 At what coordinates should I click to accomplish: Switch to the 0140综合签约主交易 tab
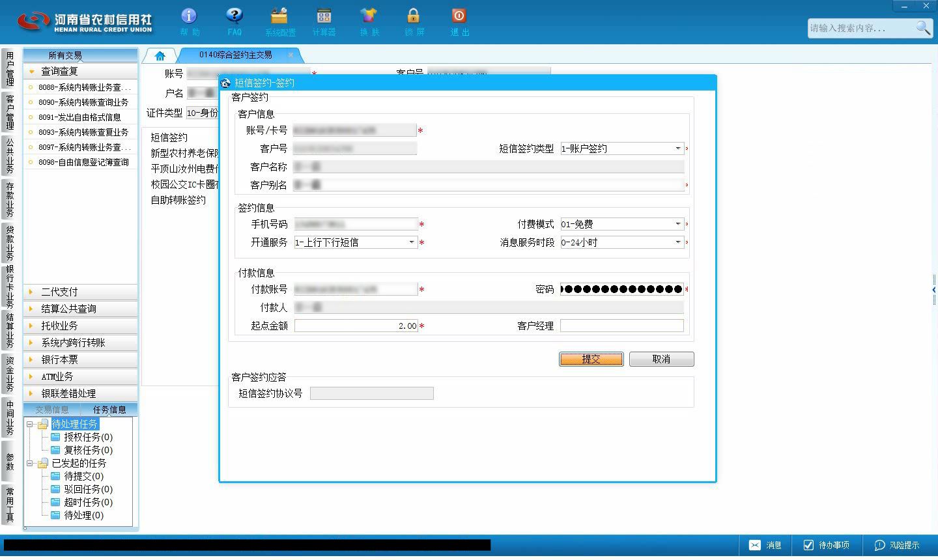click(236, 55)
